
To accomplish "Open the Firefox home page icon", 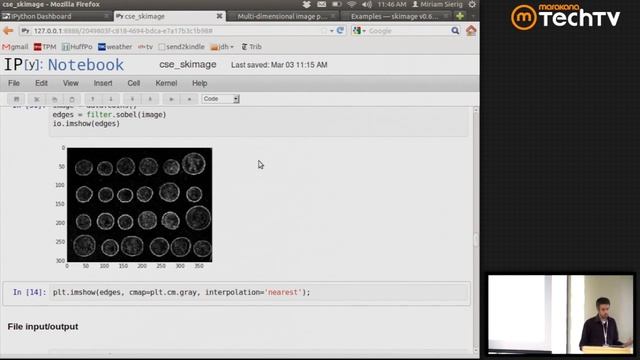I will tap(471, 31).
